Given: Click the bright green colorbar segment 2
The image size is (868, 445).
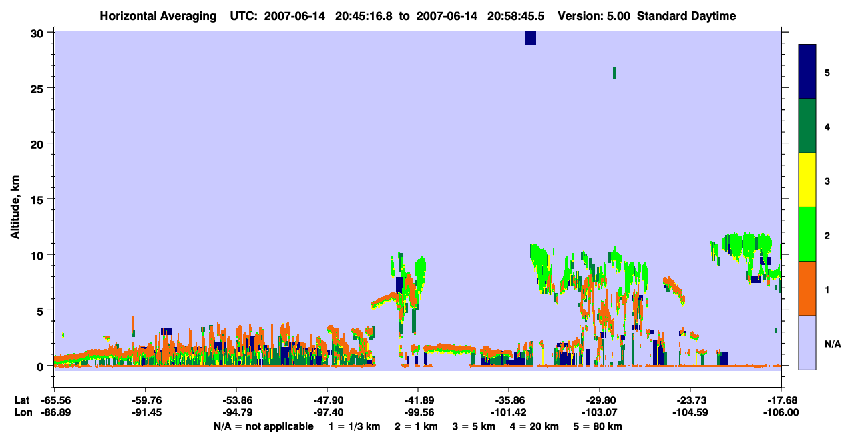Looking at the screenshot, I should (x=807, y=234).
